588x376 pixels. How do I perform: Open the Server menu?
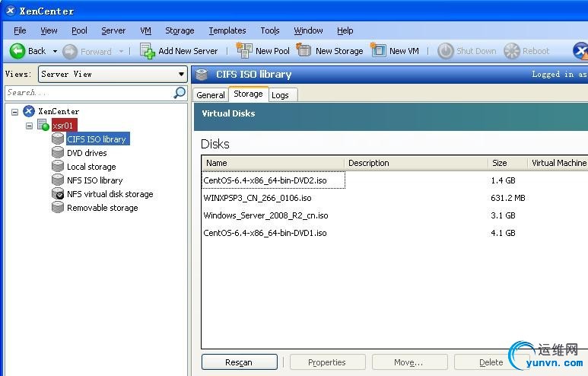[113, 30]
